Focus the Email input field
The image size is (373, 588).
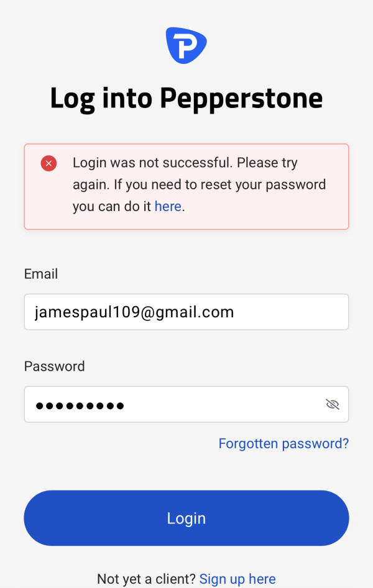click(x=186, y=312)
